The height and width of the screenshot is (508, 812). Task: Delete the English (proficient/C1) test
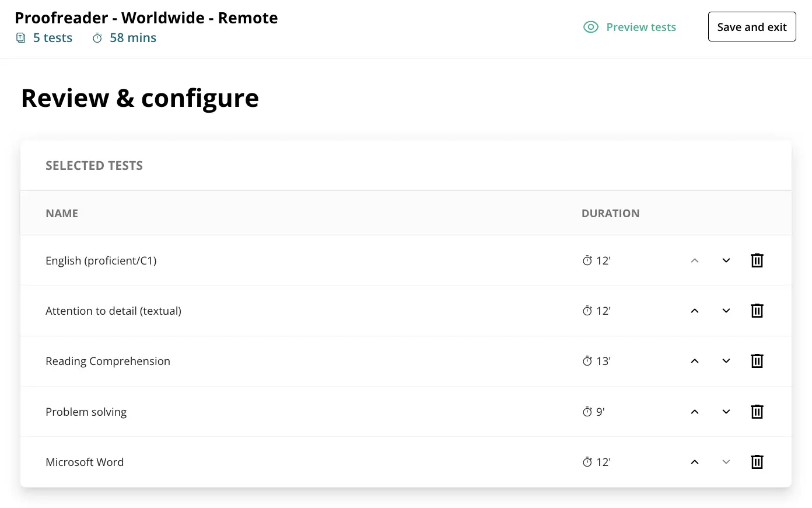coord(757,260)
